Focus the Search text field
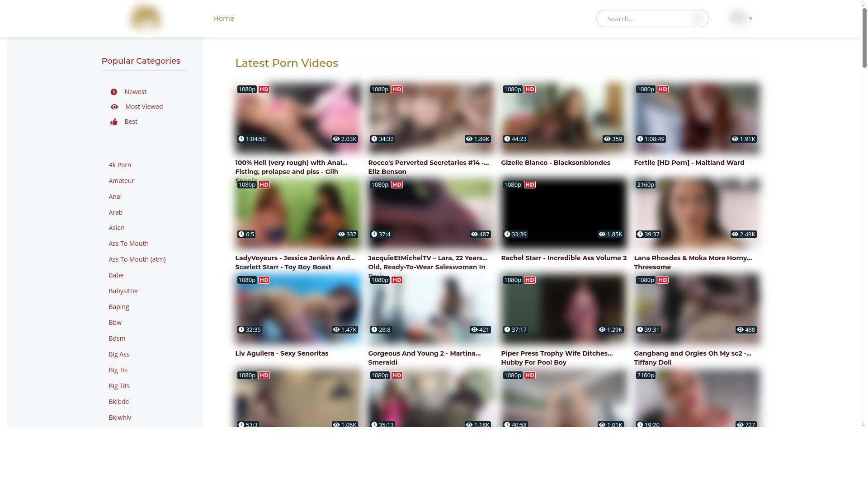The width and height of the screenshot is (868, 488). tap(644, 19)
